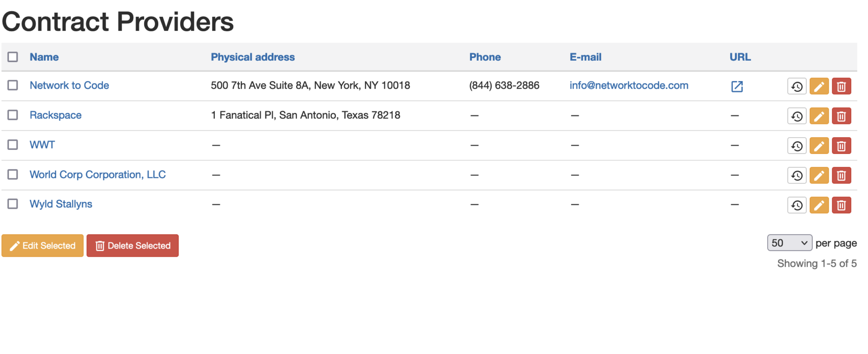Edit the Network to Code provider

(x=819, y=86)
